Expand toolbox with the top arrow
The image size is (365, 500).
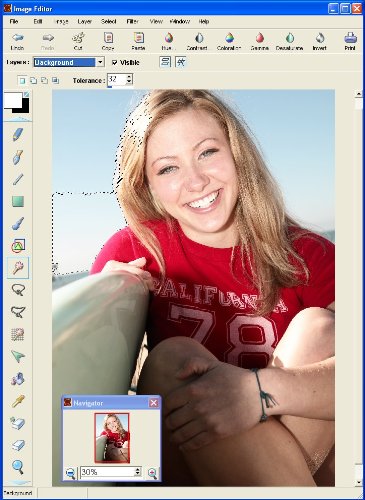tap(17, 119)
